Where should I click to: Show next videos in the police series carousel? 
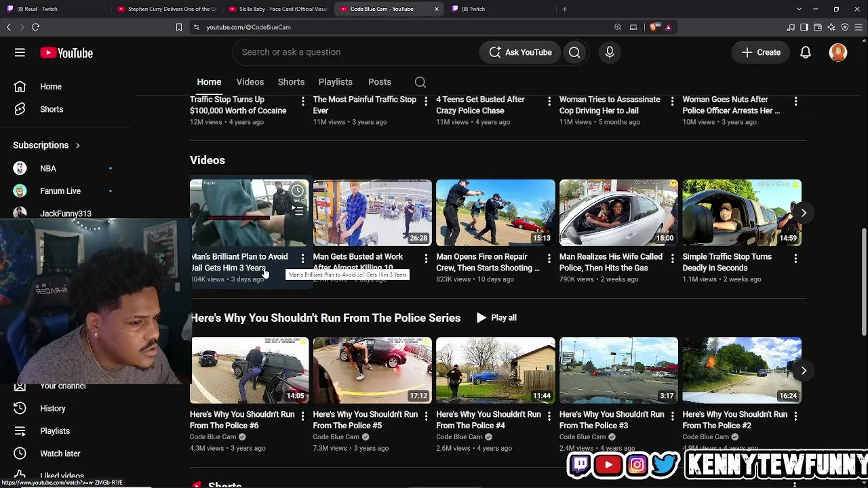pos(804,371)
